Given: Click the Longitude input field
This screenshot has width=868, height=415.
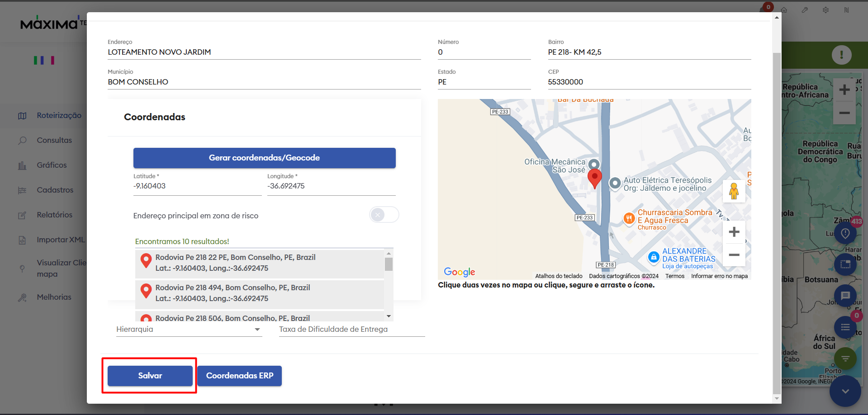Looking at the screenshot, I should (331, 186).
